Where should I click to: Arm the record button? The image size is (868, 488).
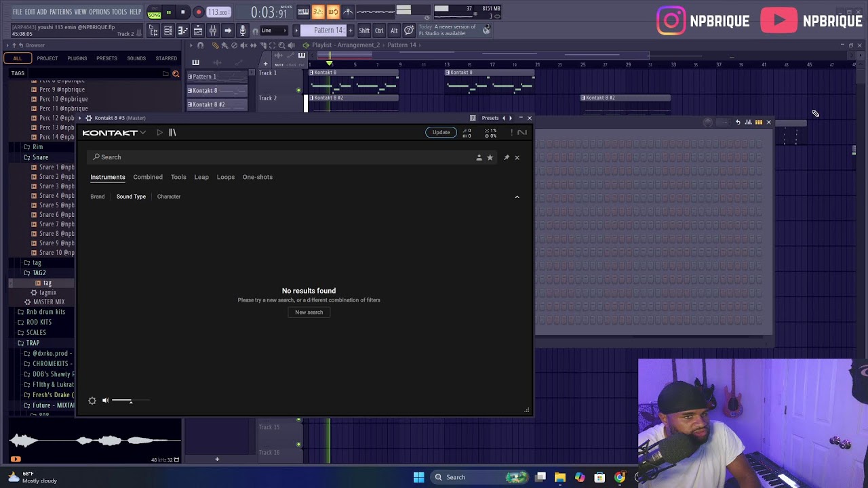[198, 12]
